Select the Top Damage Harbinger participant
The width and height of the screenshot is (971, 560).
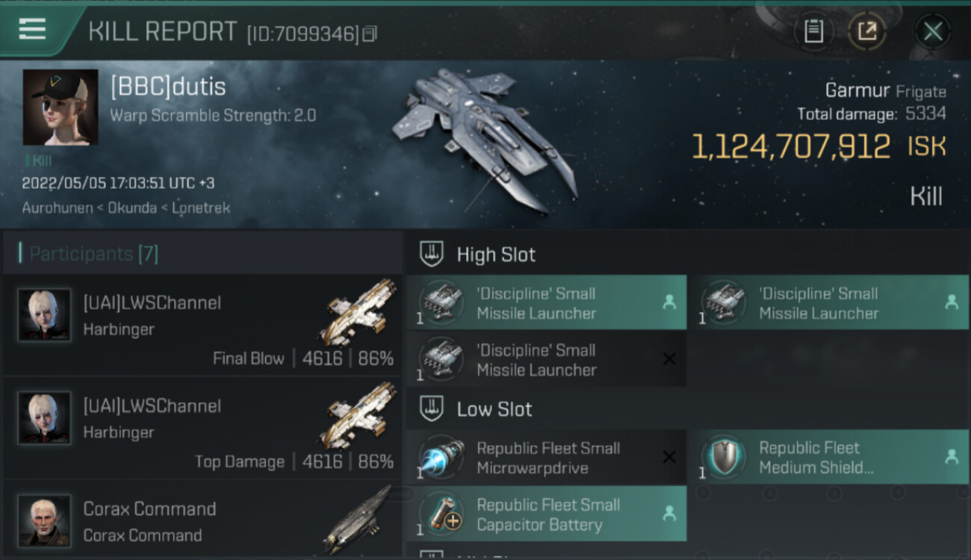coord(202,428)
